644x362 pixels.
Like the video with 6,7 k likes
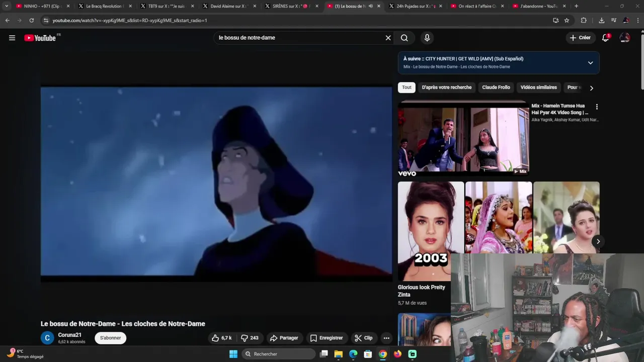coord(222,338)
